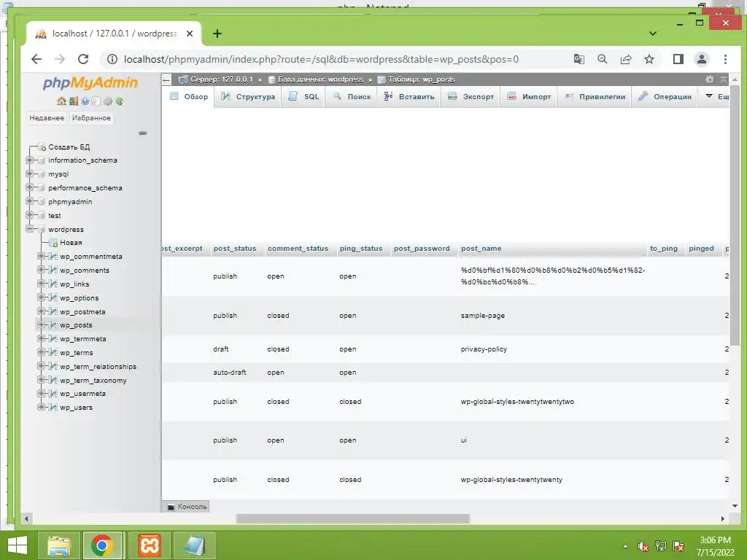The height and width of the screenshot is (560, 747).
Task: Click the collapse navigation panel arrow
Action: pyautogui.click(x=166, y=79)
